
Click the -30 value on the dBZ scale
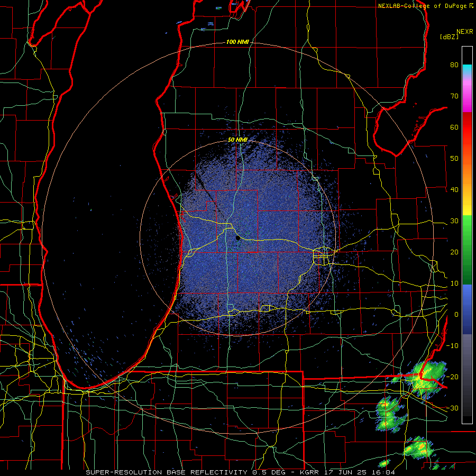pos(452,408)
